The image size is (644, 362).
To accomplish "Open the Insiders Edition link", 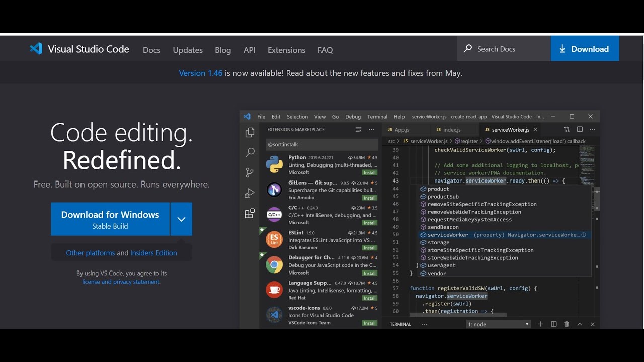I will [153, 253].
